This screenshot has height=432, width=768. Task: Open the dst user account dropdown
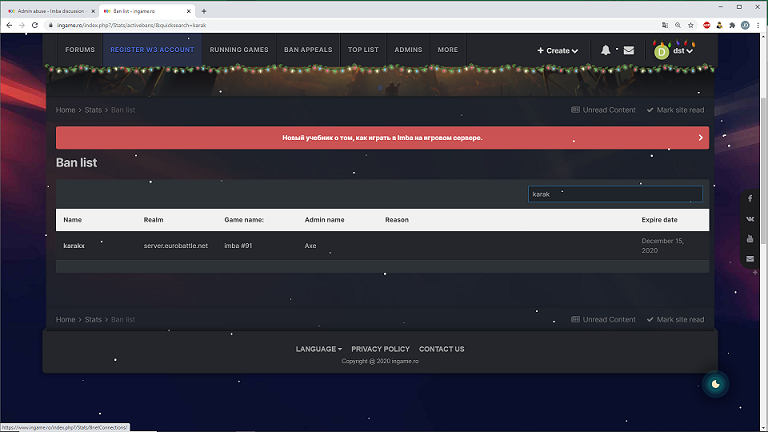pos(674,49)
